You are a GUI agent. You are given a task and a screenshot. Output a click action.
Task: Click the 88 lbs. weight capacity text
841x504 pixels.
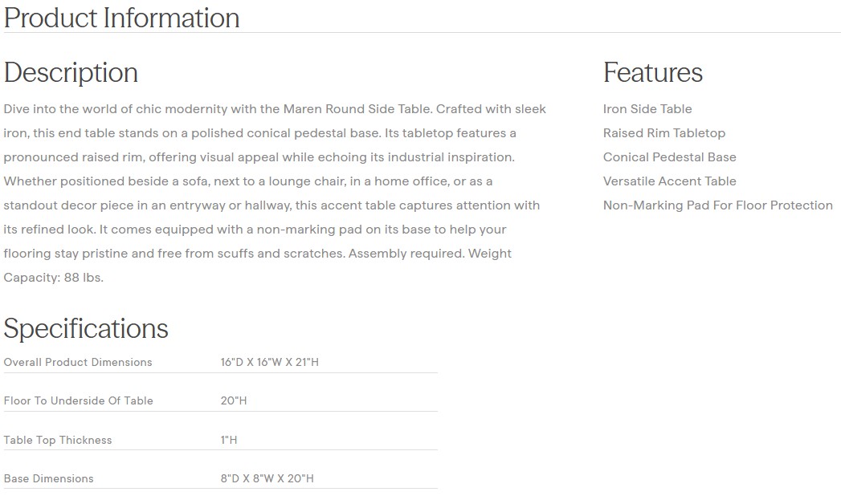(84, 278)
